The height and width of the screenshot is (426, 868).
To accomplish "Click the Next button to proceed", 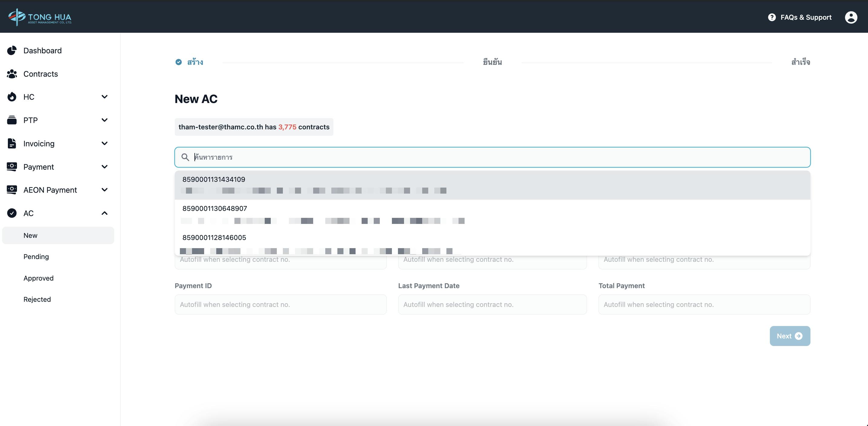I will tap(789, 336).
